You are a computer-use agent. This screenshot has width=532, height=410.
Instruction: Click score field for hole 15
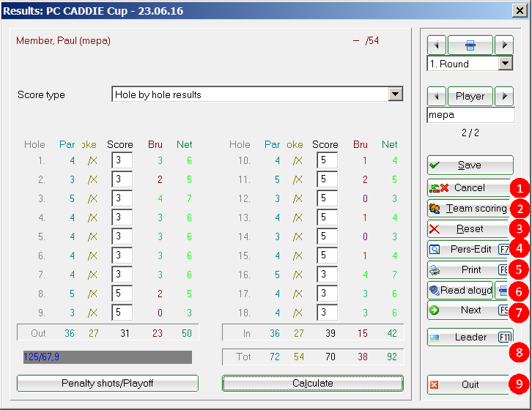(328, 255)
